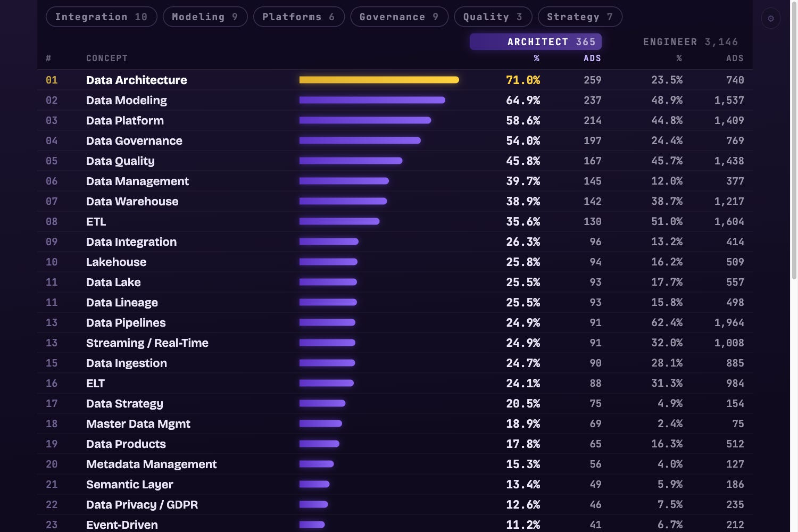Click the 20.5% value for Data Strategy
The image size is (798, 532).
(x=523, y=403)
